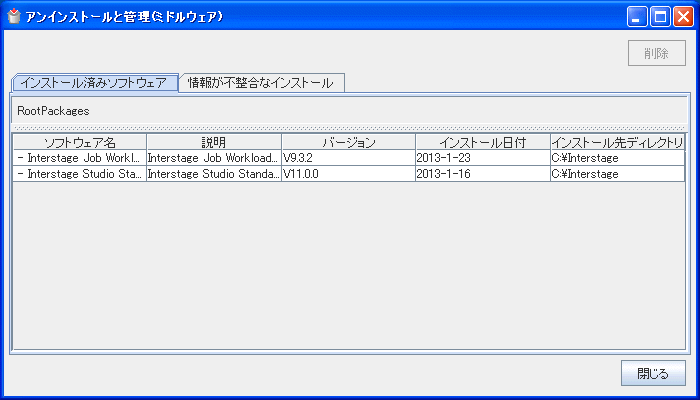Maximize the アンインストールと管理 window
Screen dimensions: 700x400
660,17
